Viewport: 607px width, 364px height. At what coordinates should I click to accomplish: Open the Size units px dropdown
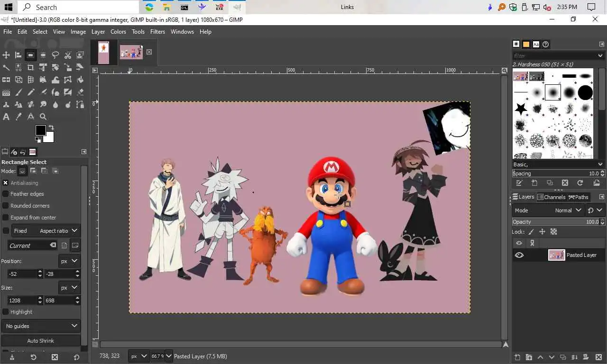coord(69,288)
